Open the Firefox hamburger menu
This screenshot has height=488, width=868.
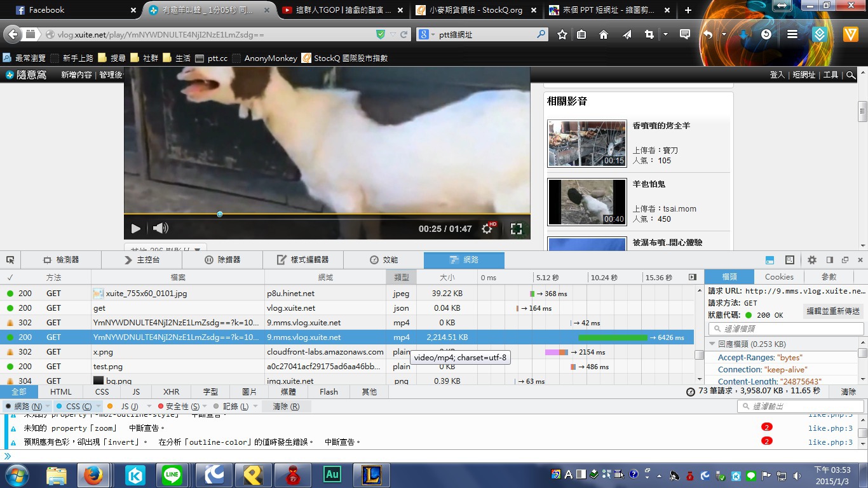pos(792,35)
